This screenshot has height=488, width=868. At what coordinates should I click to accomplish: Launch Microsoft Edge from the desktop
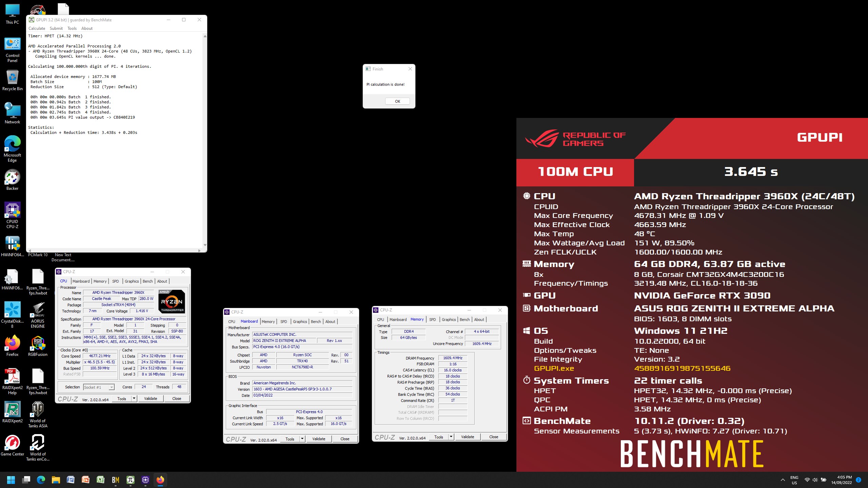click(x=12, y=149)
